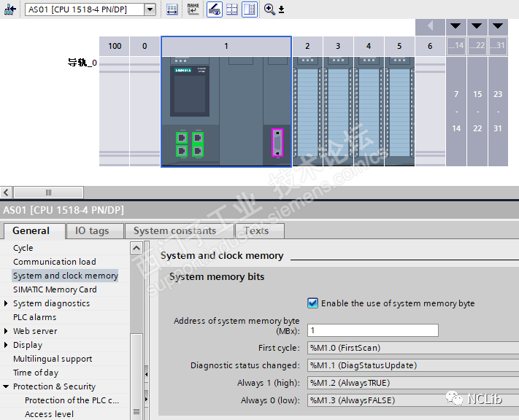Viewport: 519px width, 420px height.
Task: Click the top-right green PROFINET port
Action: (198, 138)
